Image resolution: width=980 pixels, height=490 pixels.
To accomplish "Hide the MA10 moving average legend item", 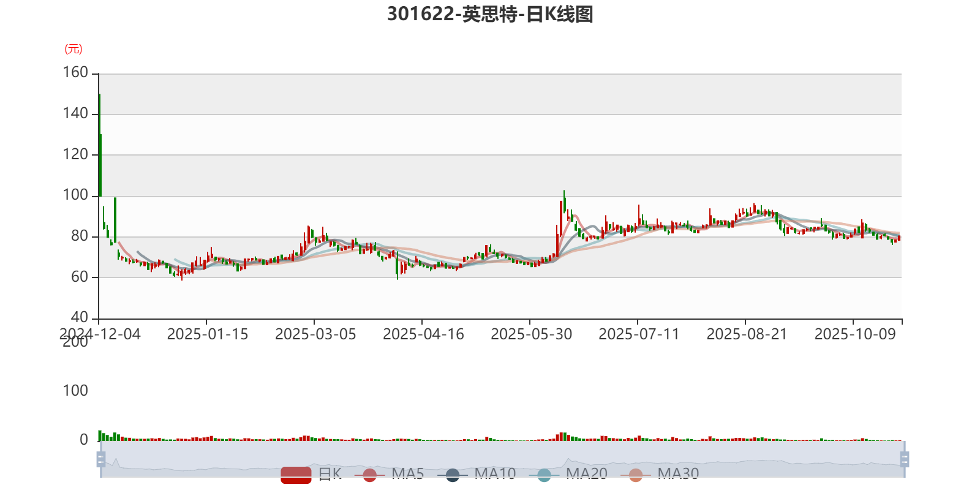I will pyautogui.click(x=477, y=474).
